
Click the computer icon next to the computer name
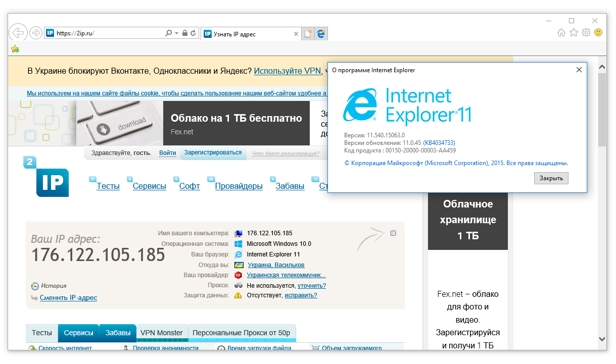click(239, 233)
